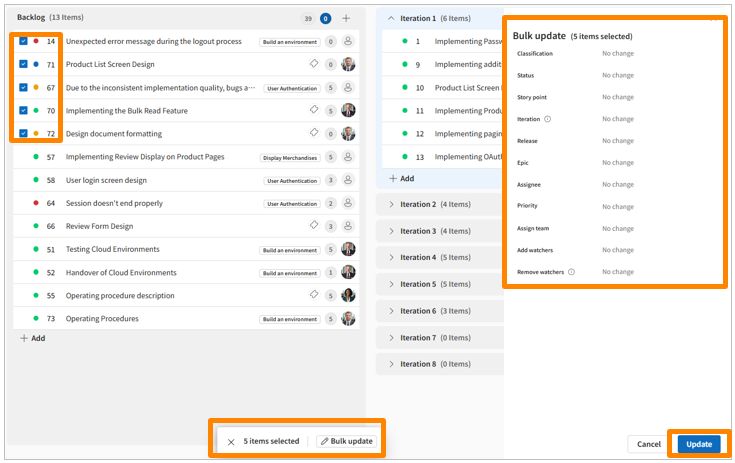
Task: Expand Iteration 5 section
Action: tap(390, 284)
